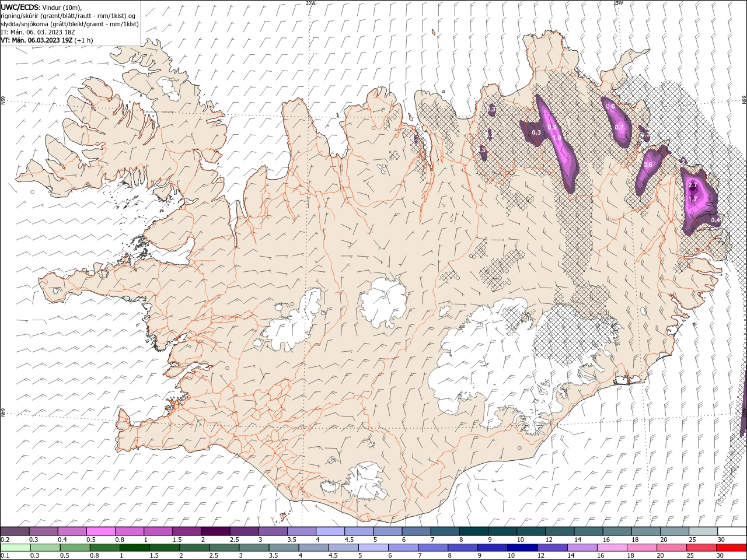The height and width of the screenshot is (560, 747).
Task: Click the 0.2 label on the snow scale
Action: point(5,540)
